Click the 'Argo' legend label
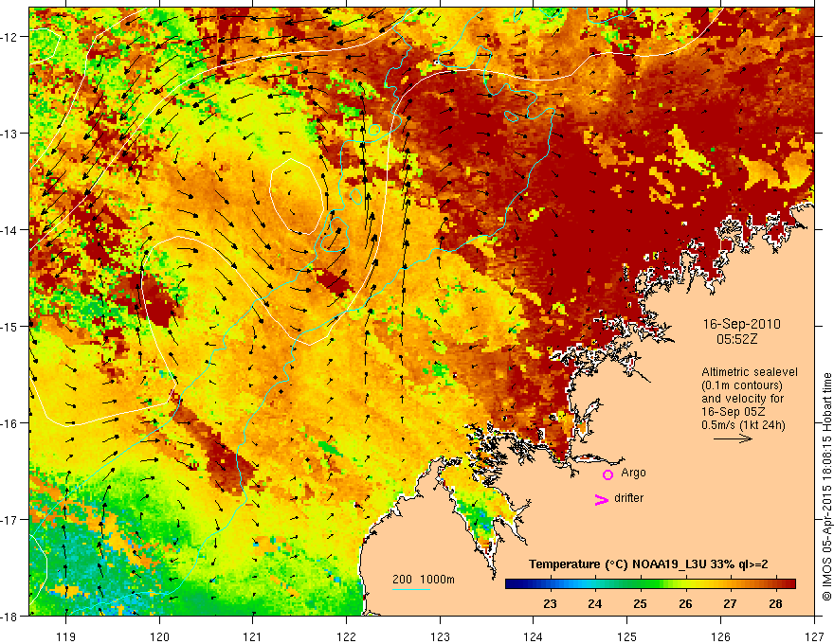 [633, 473]
